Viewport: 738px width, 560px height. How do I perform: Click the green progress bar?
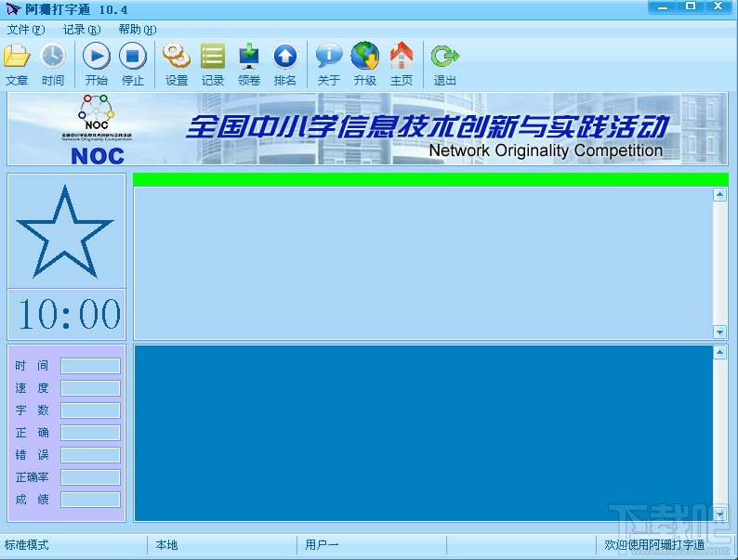pyautogui.click(x=430, y=179)
